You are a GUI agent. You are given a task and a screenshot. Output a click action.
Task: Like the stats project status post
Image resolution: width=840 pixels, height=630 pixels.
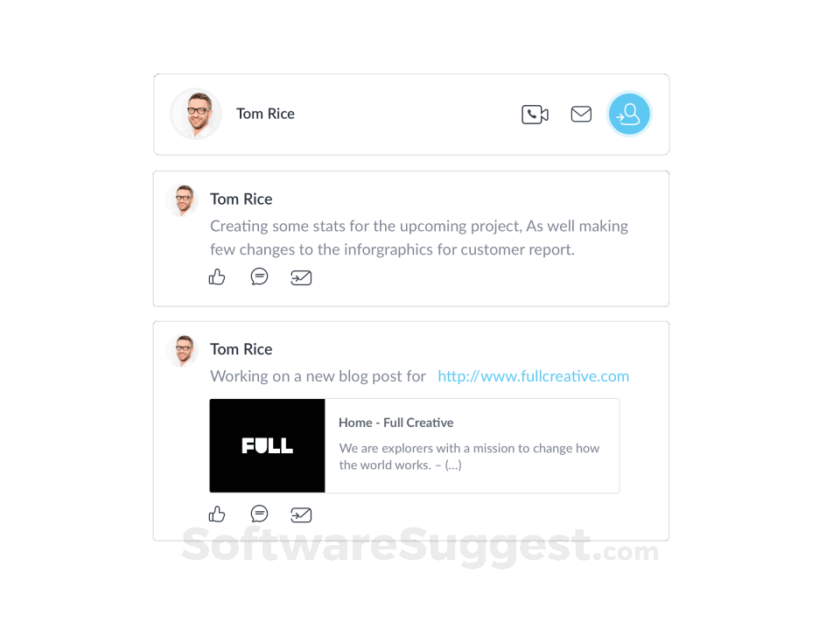coord(217,277)
